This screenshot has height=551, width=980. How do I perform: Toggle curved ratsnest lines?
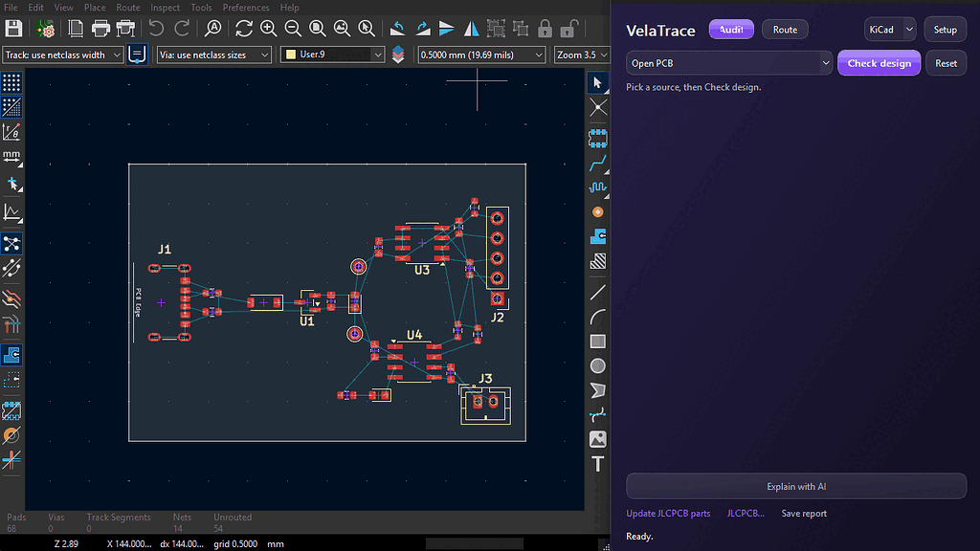[11, 268]
